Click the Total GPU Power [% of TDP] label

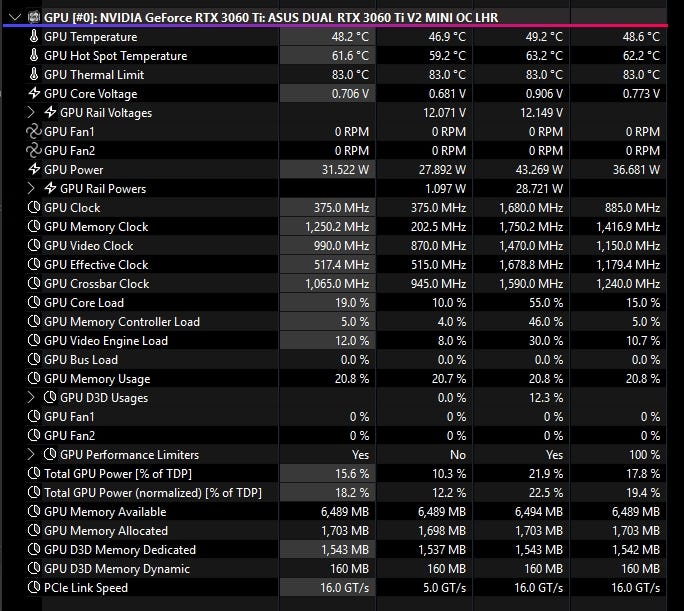[117, 473]
